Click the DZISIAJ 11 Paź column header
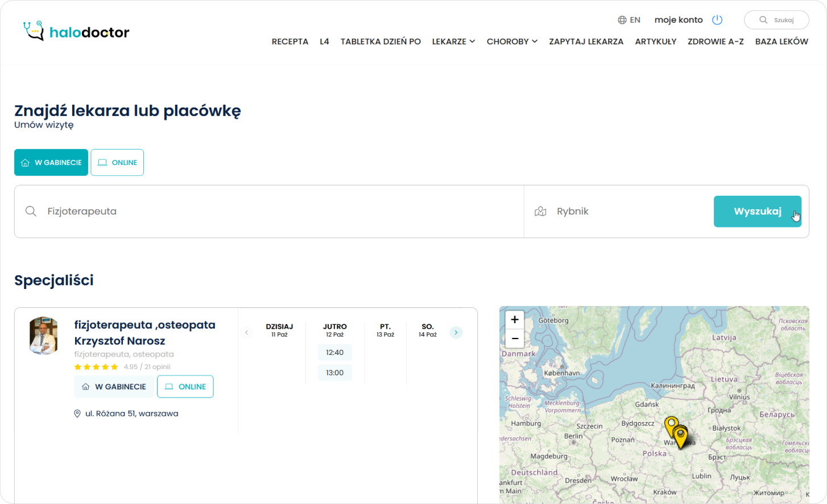 tap(279, 330)
